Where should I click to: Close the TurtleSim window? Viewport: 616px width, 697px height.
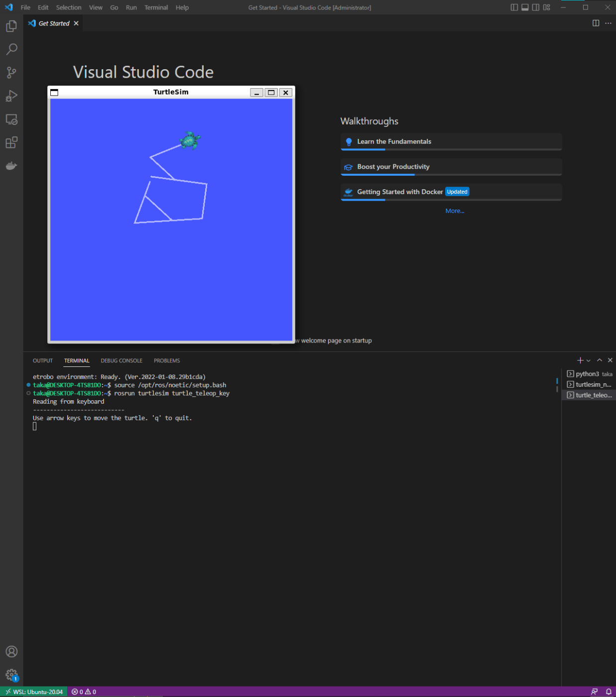(285, 93)
